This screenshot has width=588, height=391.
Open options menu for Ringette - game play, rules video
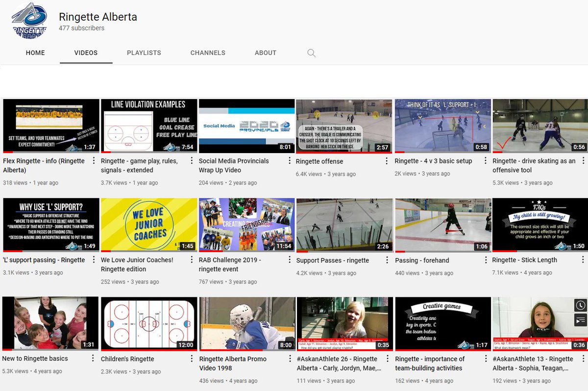(x=192, y=161)
